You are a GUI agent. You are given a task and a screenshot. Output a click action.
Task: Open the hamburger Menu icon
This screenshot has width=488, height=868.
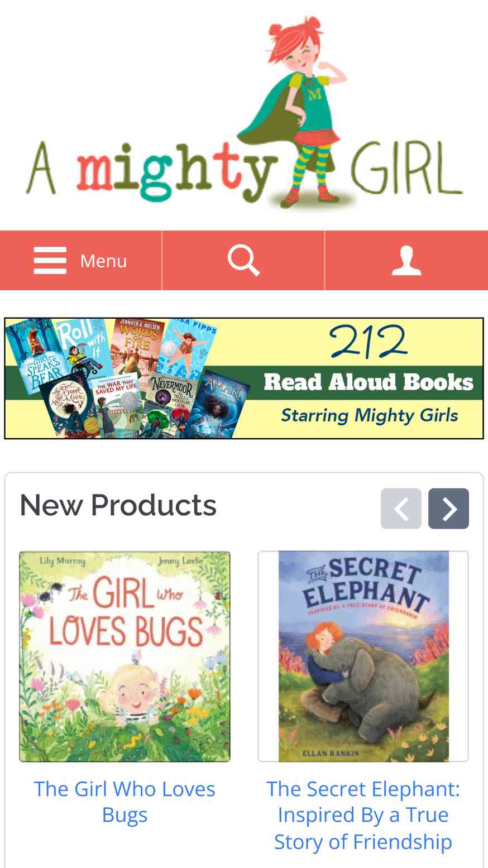[50, 261]
